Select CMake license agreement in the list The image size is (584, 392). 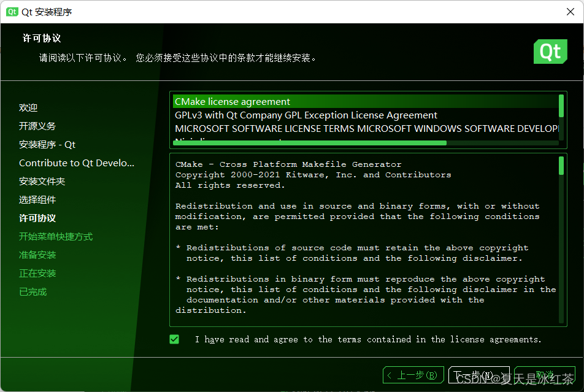click(366, 101)
